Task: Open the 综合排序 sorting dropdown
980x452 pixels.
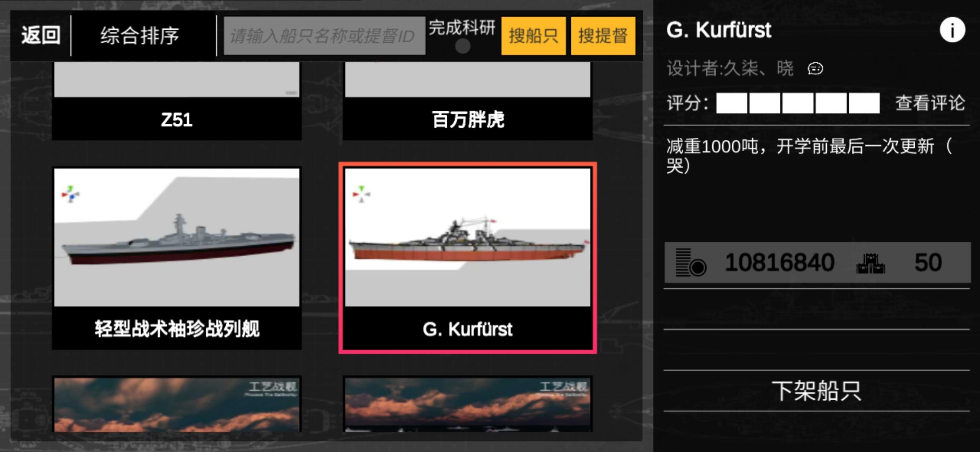Action: [140, 36]
